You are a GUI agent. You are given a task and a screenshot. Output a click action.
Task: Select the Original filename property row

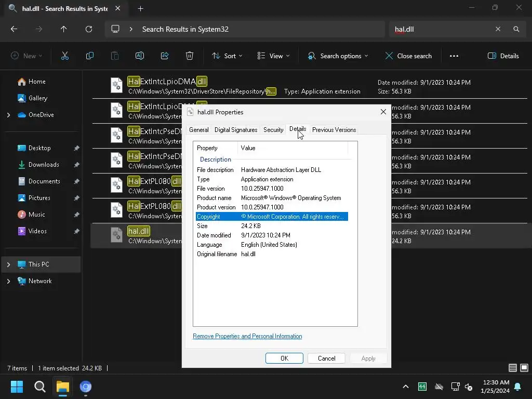272,254
